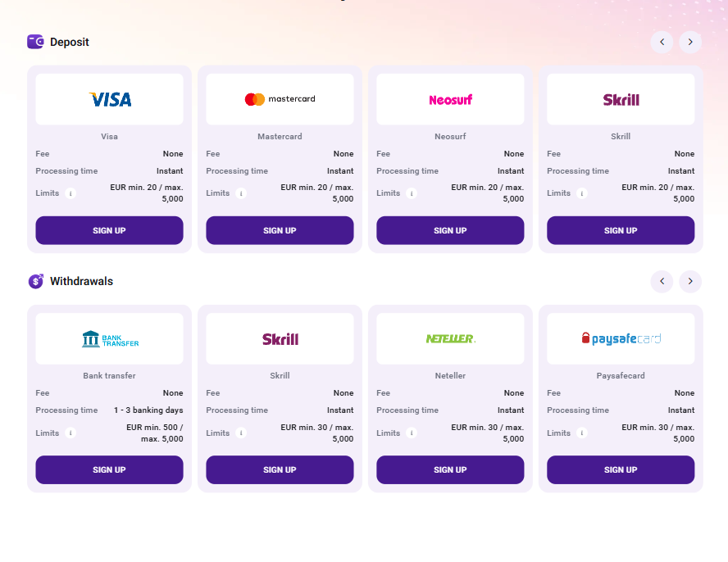The height and width of the screenshot is (562, 728).
Task: Select the Bank Transfer withdrawal logo
Action: point(109,338)
